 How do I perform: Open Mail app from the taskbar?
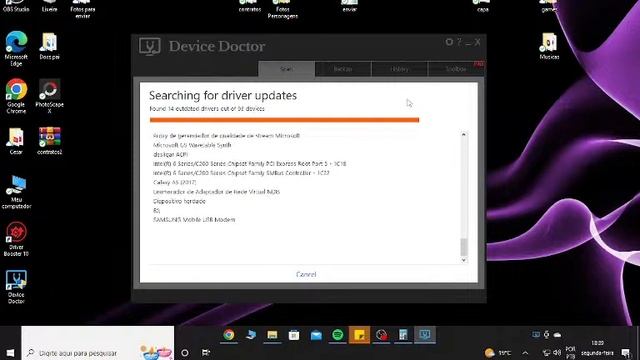tap(316, 335)
